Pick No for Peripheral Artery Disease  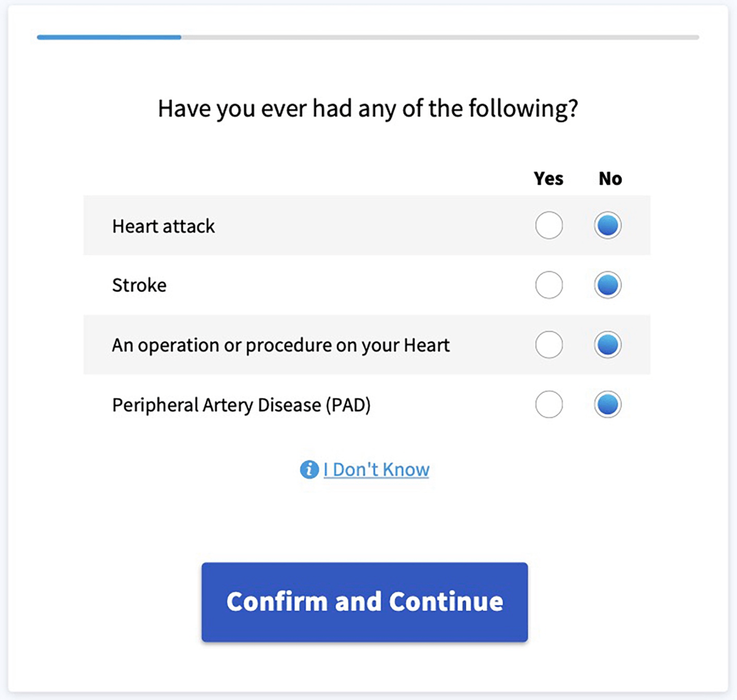[607, 404]
